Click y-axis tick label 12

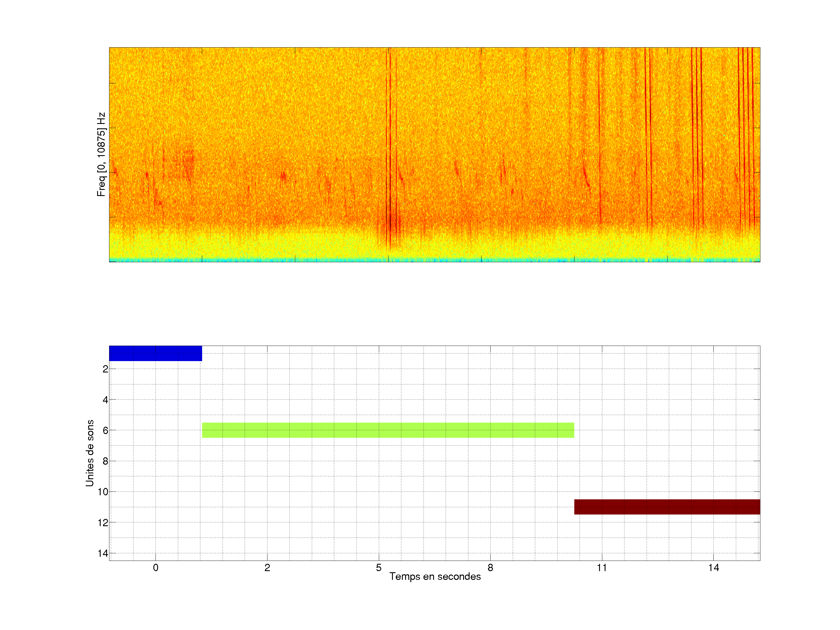(x=103, y=523)
